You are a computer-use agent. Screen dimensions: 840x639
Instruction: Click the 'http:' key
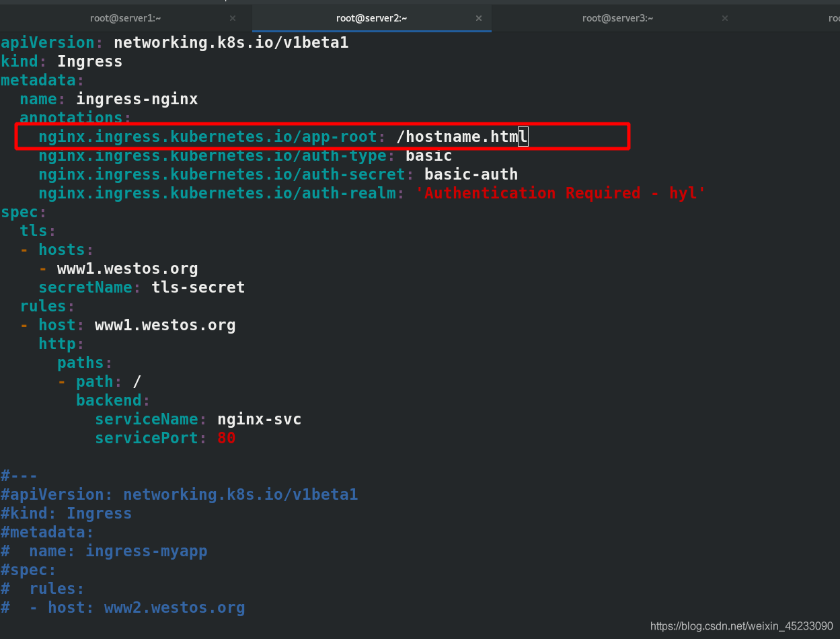point(62,344)
